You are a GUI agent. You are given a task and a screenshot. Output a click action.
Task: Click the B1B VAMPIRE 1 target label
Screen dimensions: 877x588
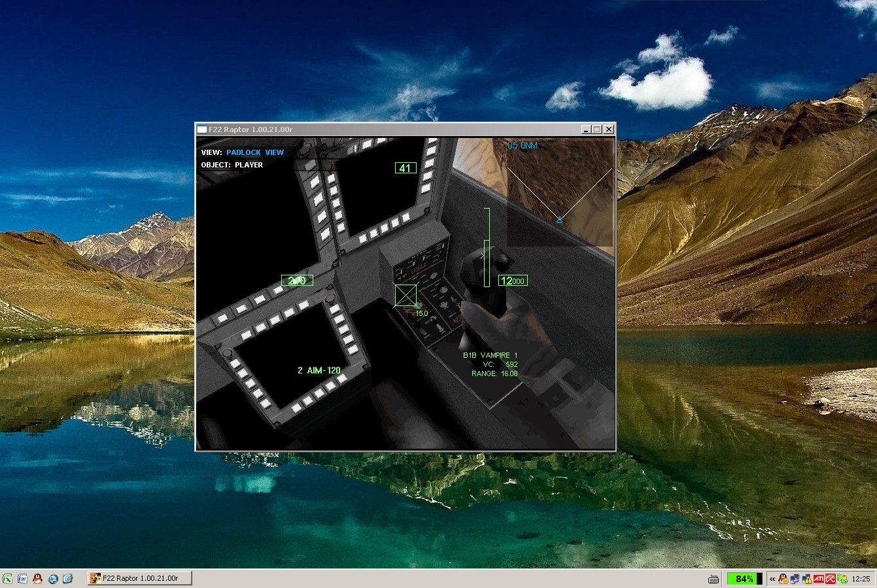[x=490, y=355]
